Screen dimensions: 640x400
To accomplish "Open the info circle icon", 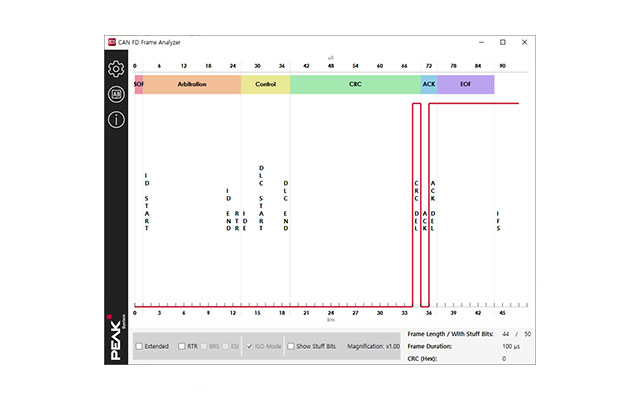I will [x=116, y=120].
